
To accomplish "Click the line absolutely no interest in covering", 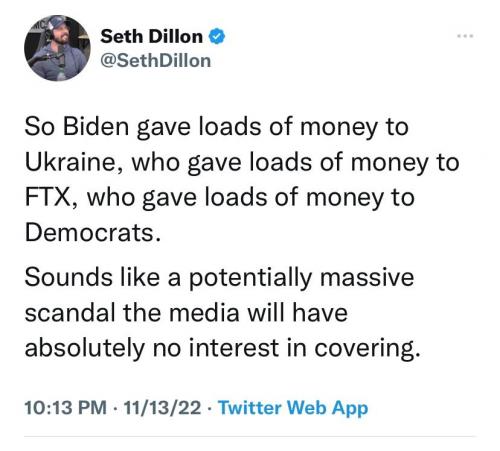I will [222, 349].
